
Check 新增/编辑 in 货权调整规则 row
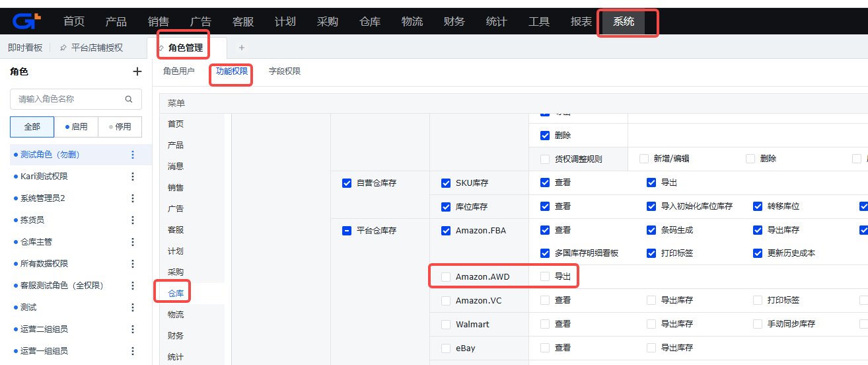point(644,159)
